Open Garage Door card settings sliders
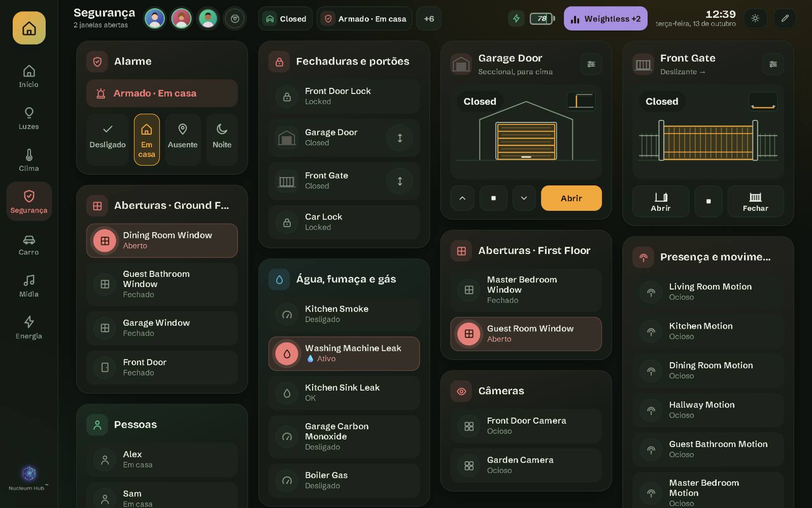Screen dimensions: 812x508 pos(591,64)
